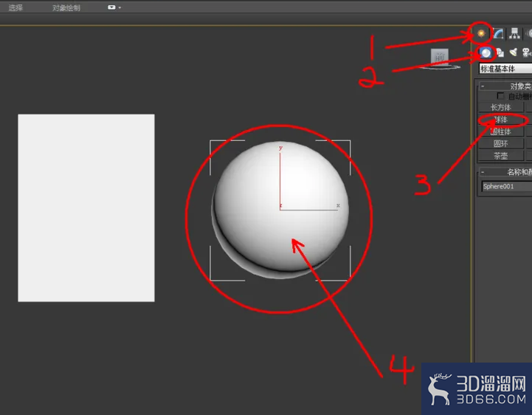Click the front ViewCube face
Image resolution: width=532 pixels, height=415 pixels.
(x=440, y=56)
